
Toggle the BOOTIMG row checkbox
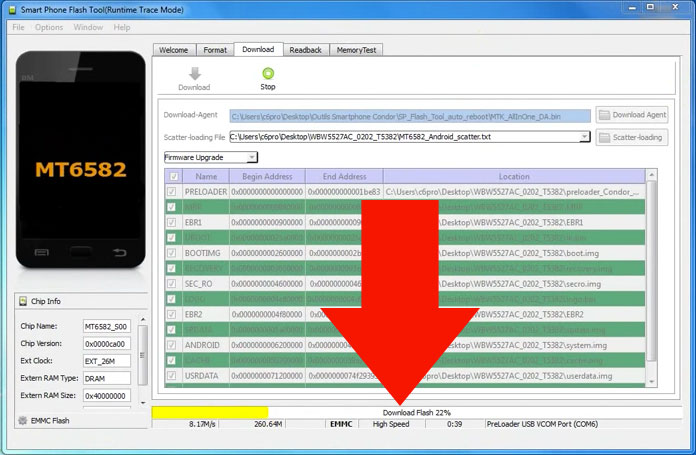point(171,253)
